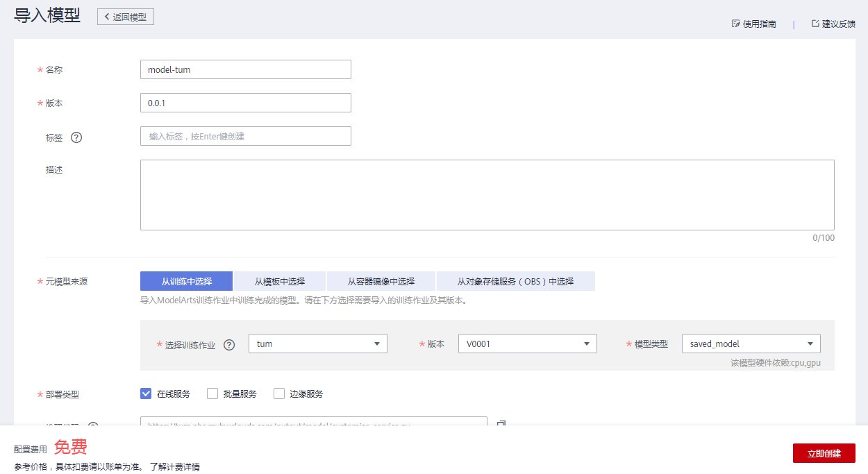Switch to the 从容器镜像中选择 tab
This screenshot has width=868, height=474.
(381, 281)
